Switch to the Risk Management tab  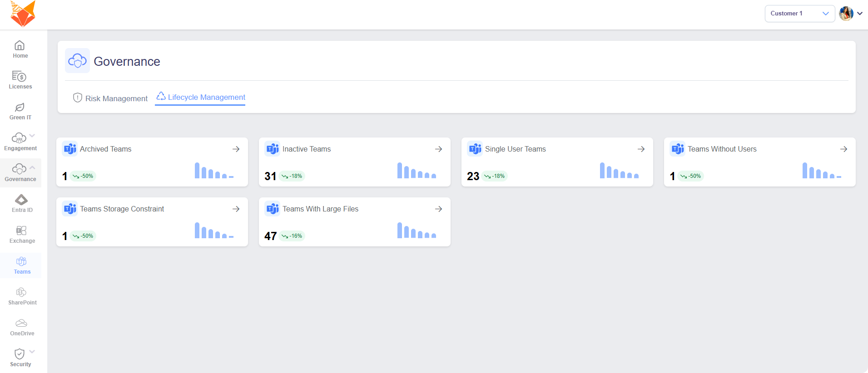[110, 98]
